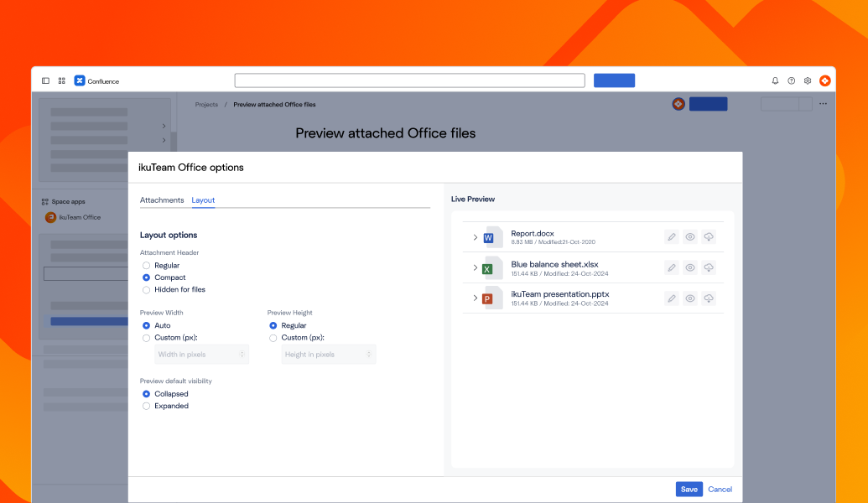Select the Compact attachment header option
This screenshot has width=868, height=503.
[x=146, y=277]
